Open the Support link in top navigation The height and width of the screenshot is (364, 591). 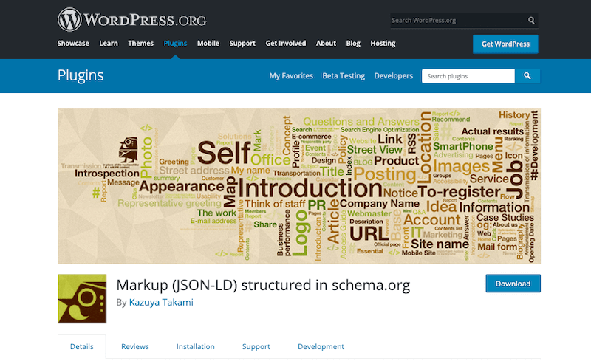(x=242, y=44)
